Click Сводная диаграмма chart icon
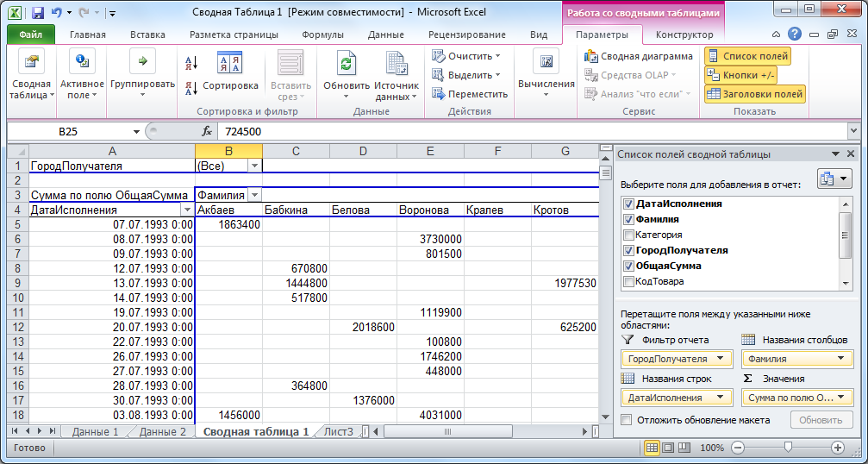The image size is (868, 464). point(591,56)
